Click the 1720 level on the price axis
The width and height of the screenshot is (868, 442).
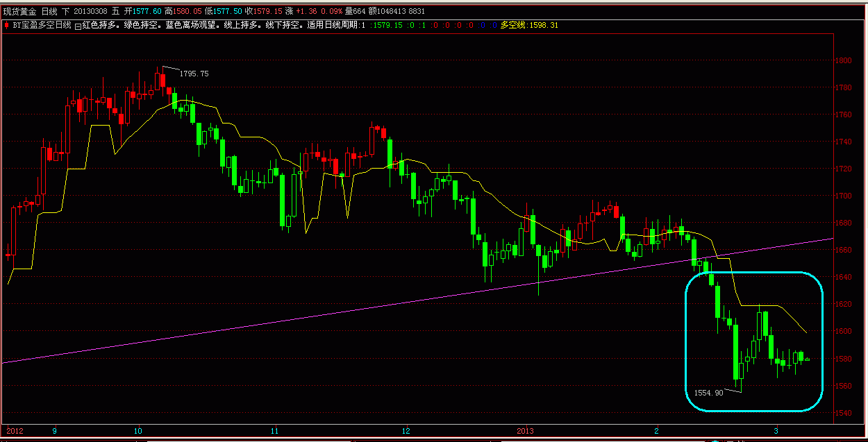pyautogui.click(x=844, y=169)
